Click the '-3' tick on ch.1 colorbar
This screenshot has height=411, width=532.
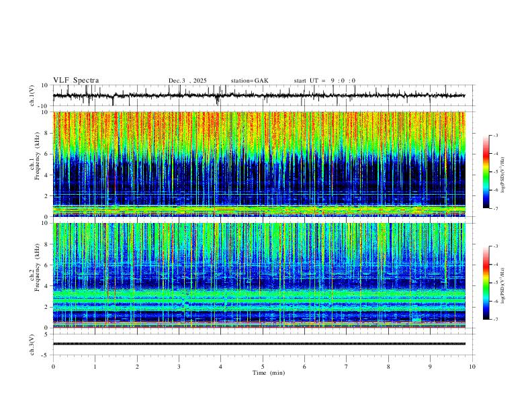(x=496, y=135)
